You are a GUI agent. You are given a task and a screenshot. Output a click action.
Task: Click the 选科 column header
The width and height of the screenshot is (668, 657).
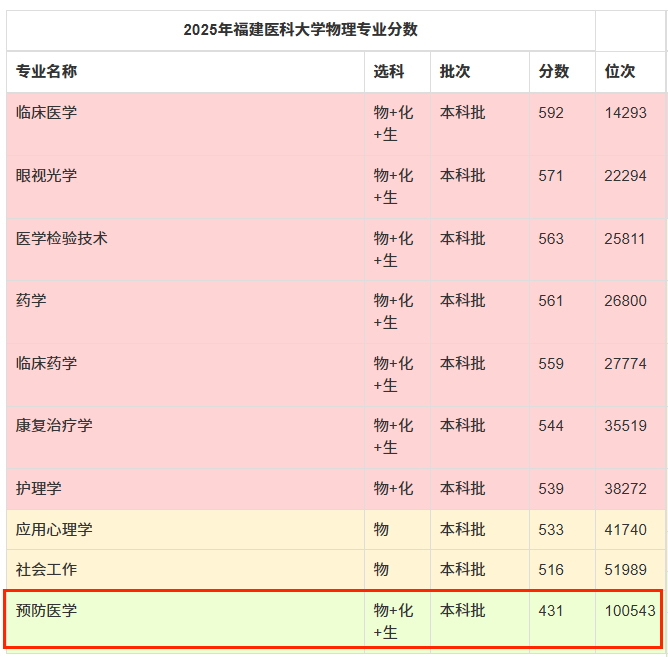(389, 71)
